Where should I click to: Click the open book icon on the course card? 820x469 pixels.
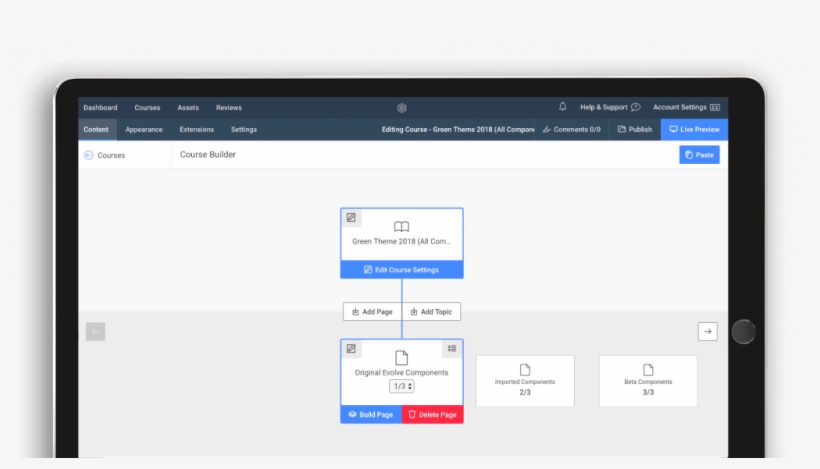click(x=402, y=226)
